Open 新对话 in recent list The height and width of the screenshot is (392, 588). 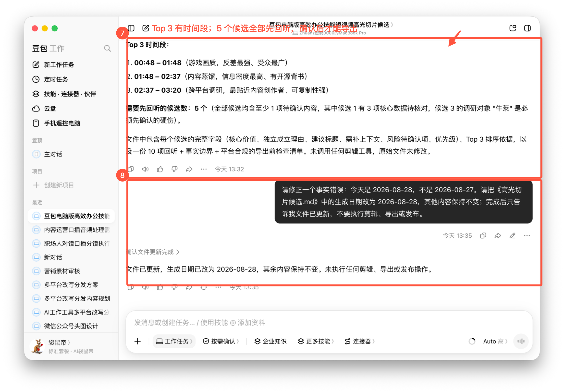71,257
